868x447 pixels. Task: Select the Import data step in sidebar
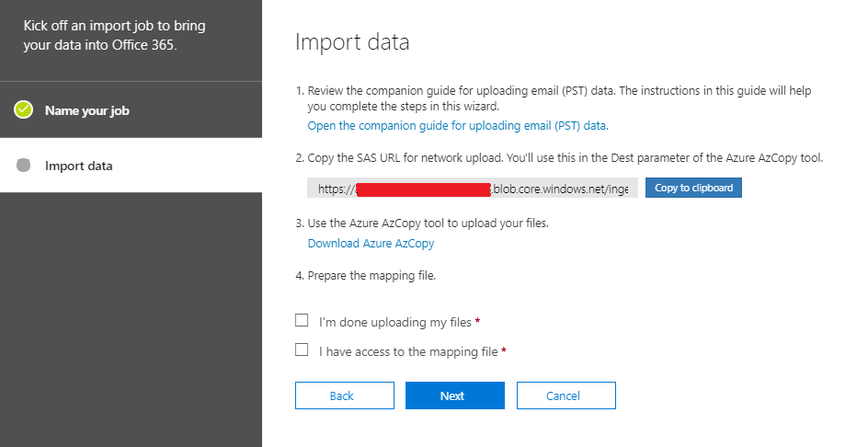tap(79, 166)
